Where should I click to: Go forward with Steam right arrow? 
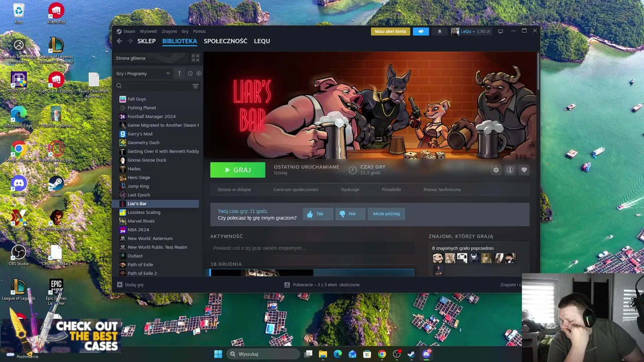point(130,41)
